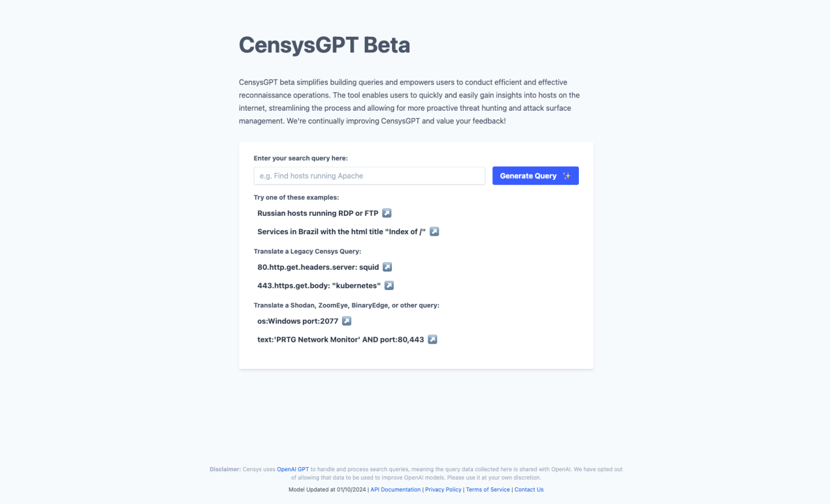Click the Contact Us link
This screenshot has height=504, width=830.
point(529,489)
